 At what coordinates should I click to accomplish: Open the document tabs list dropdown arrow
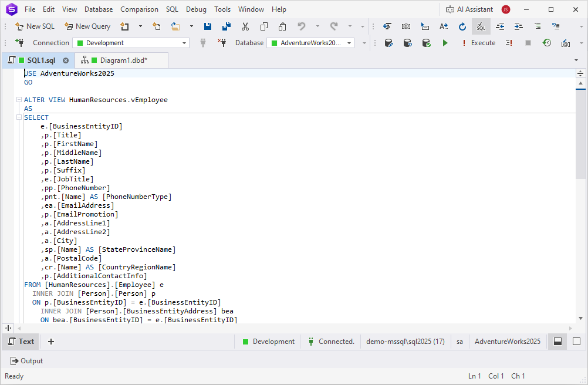[576, 60]
